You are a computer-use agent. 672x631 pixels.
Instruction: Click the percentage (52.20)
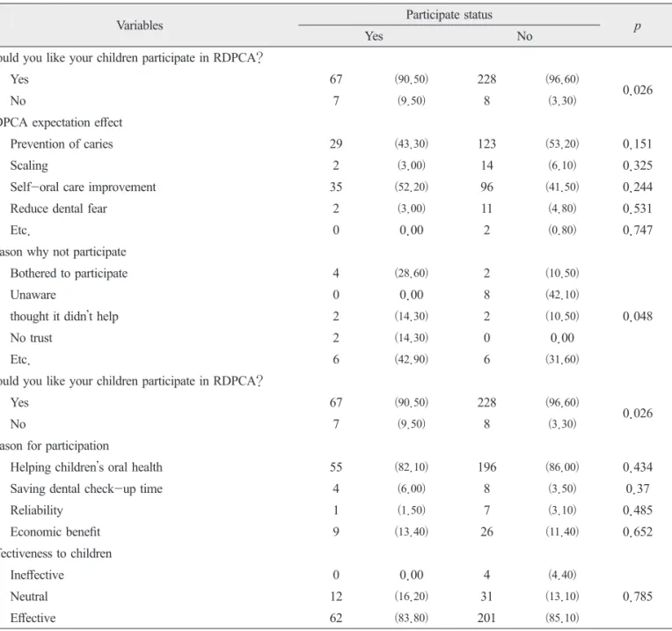[412, 187]
